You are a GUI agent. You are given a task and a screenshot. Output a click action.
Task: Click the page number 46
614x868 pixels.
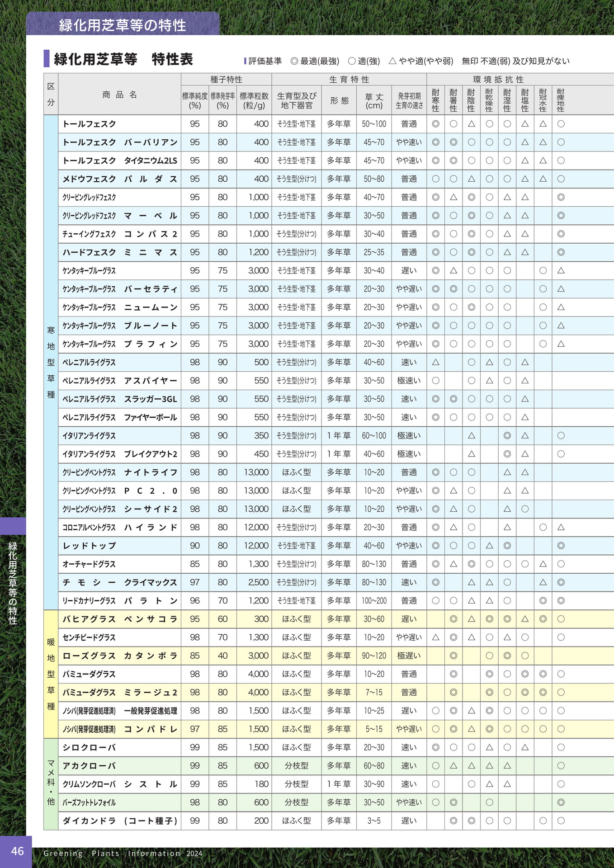click(17, 851)
